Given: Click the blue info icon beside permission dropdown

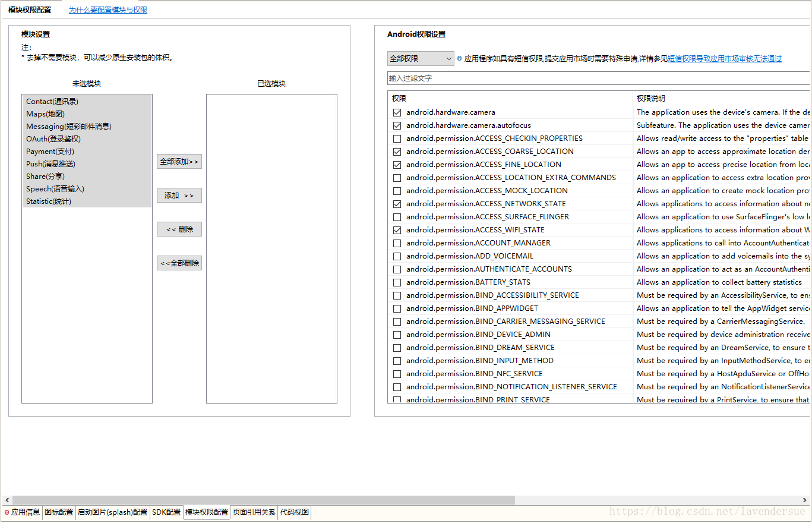Looking at the screenshot, I should pos(460,59).
